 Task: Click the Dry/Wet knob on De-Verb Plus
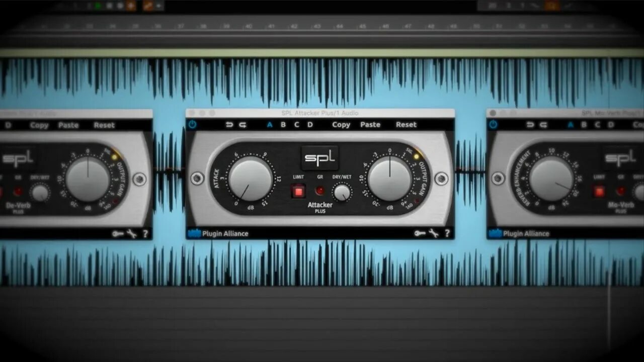click(40, 193)
